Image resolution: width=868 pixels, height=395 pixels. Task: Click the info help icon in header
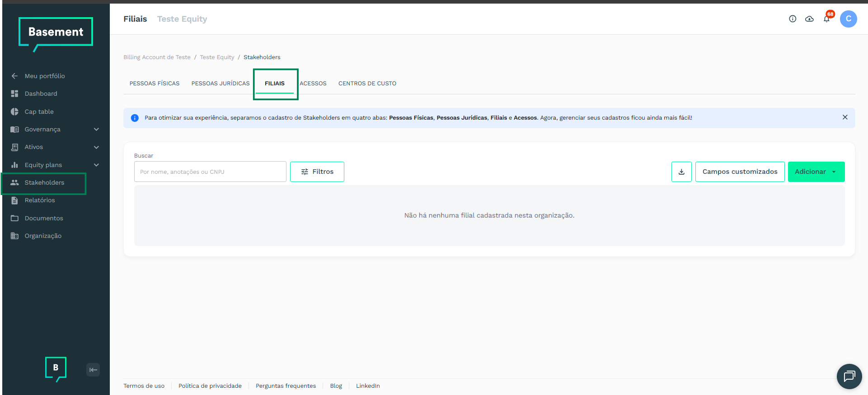click(793, 19)
